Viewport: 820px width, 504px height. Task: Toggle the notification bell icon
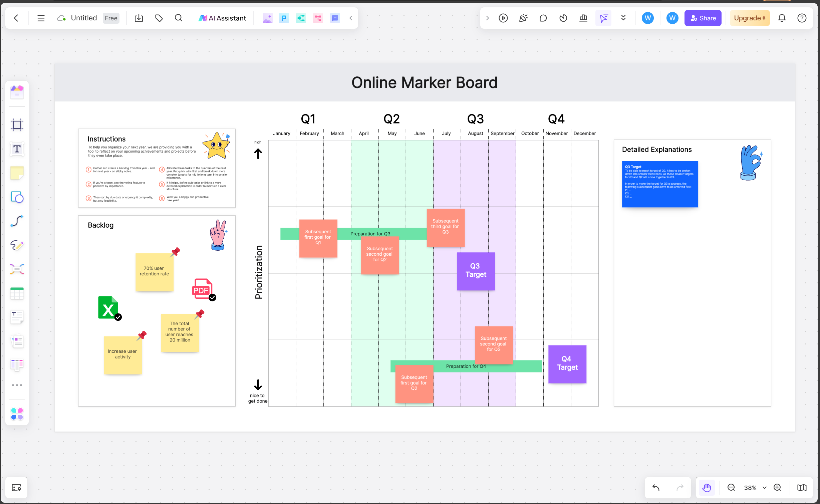click(x=782, y=18)
